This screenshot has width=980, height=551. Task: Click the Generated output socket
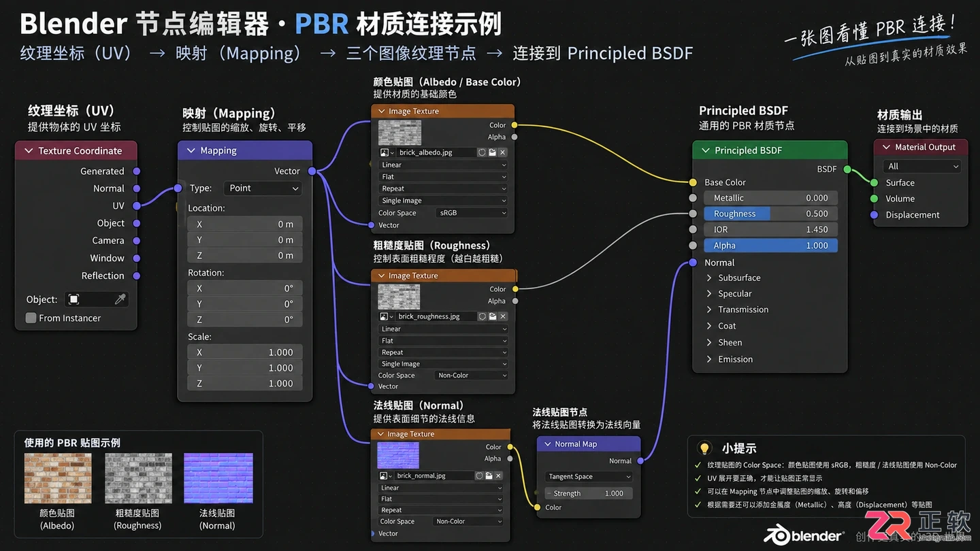pos(137,171)
